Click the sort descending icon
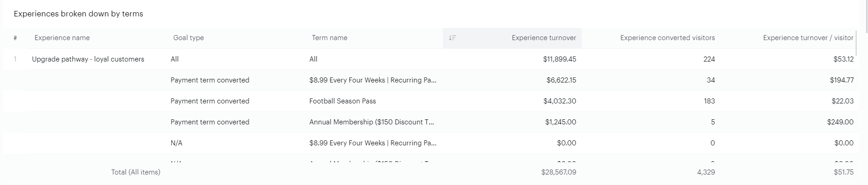The image size is (868, 185). [x=452, y=38]
